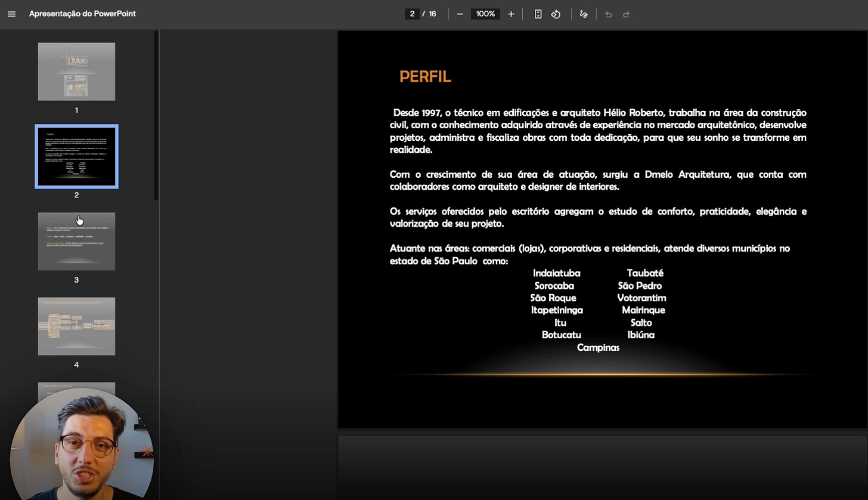
Task: Open page 1 thumbnail
Action: [76, 72]
